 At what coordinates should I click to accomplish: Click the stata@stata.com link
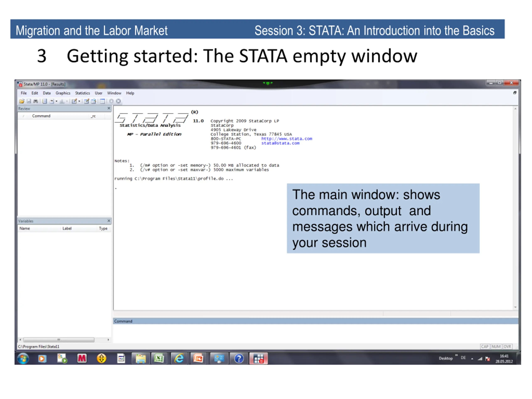coord(280,143)
